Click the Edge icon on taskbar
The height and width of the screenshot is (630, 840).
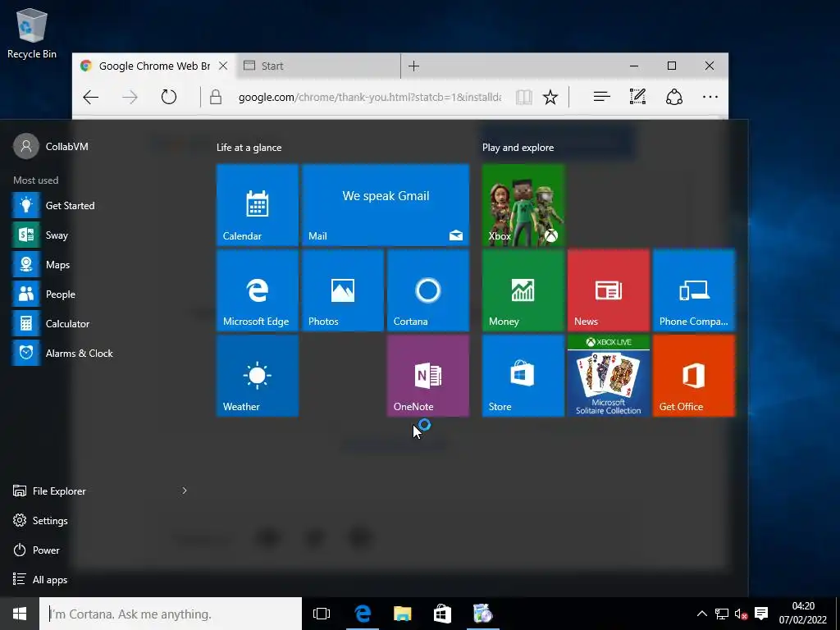click(x=363, y=614)
